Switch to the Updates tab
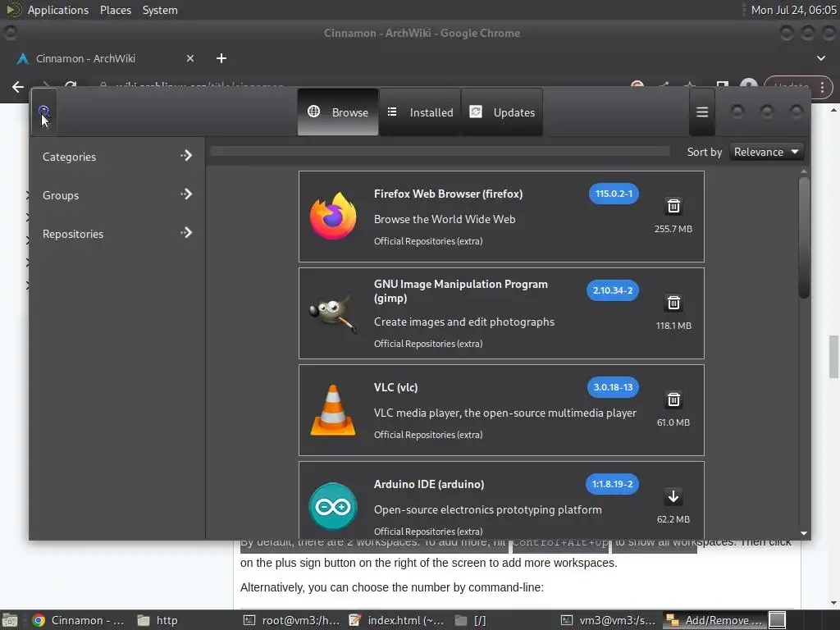Screen dimensions: 840x630 (502, 112)
